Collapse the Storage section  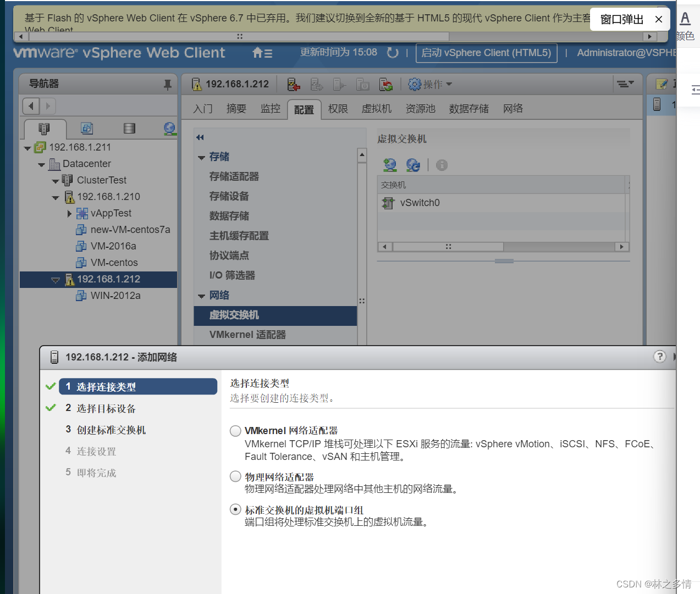coord(201,158)
